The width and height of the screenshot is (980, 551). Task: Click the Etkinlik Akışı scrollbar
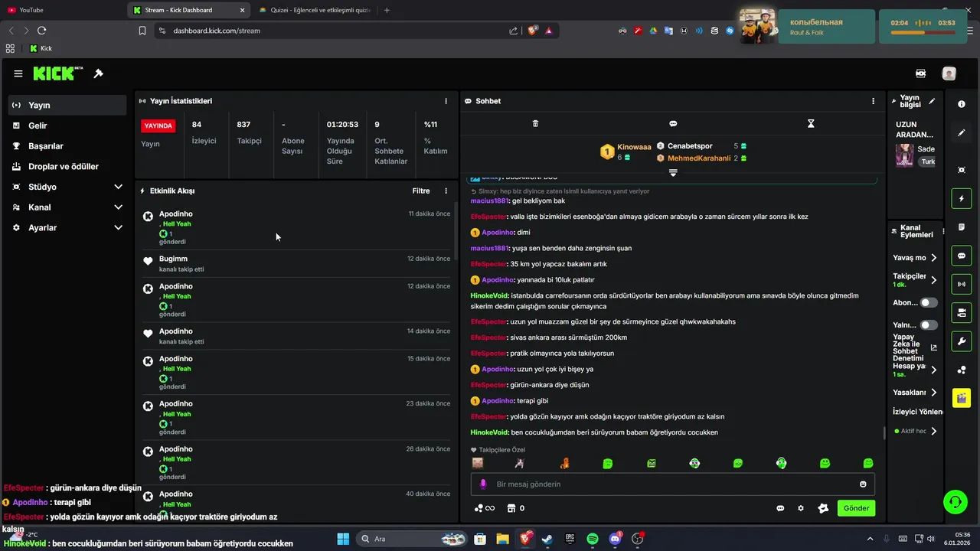coord(455,230)
